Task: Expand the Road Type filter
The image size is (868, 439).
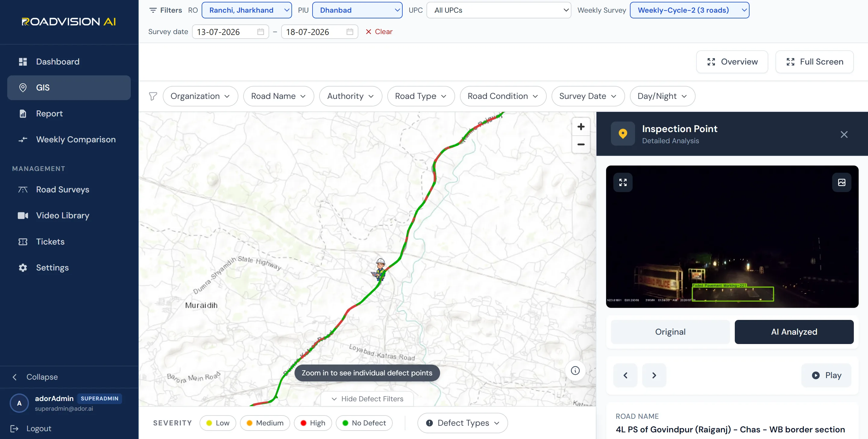Action: pos(421,96)
